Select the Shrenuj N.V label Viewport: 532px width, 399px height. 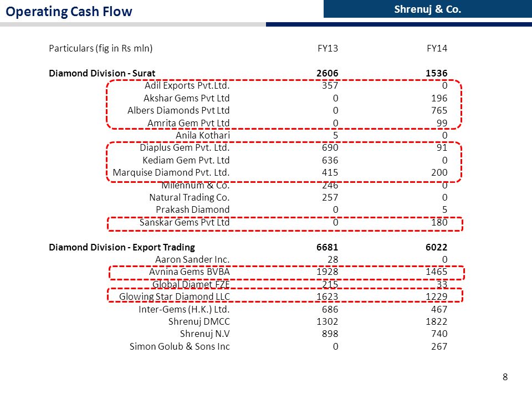pyautogui.click(x=205, y=334)
